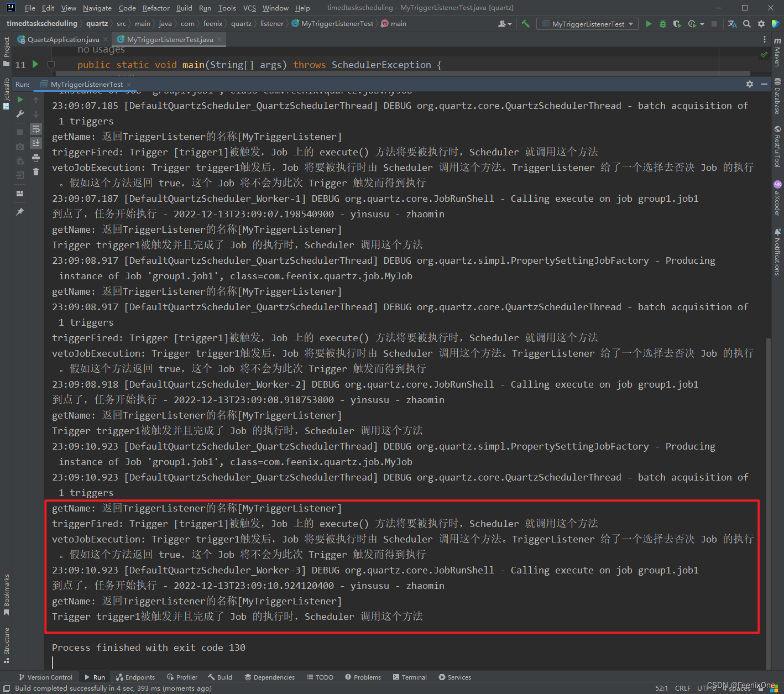This screenshot has height=694, width=784.
Task: Open jclasslib side panel
Action: coord(6,93)
